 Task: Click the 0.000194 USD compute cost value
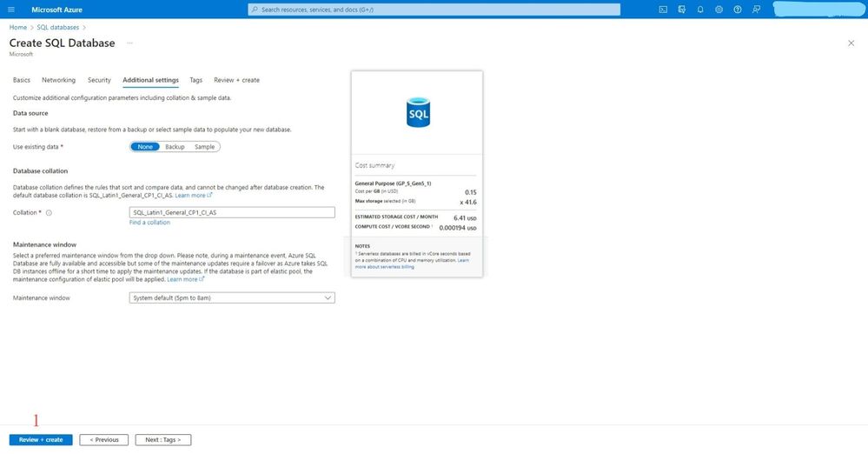(458, 229)
